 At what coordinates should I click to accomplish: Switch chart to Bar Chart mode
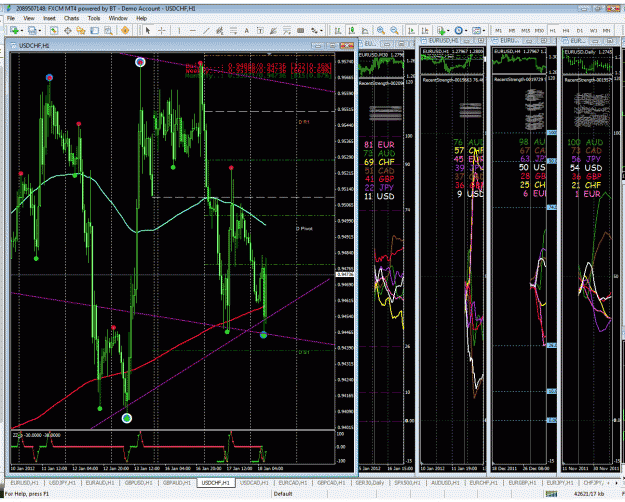(338, 30)
